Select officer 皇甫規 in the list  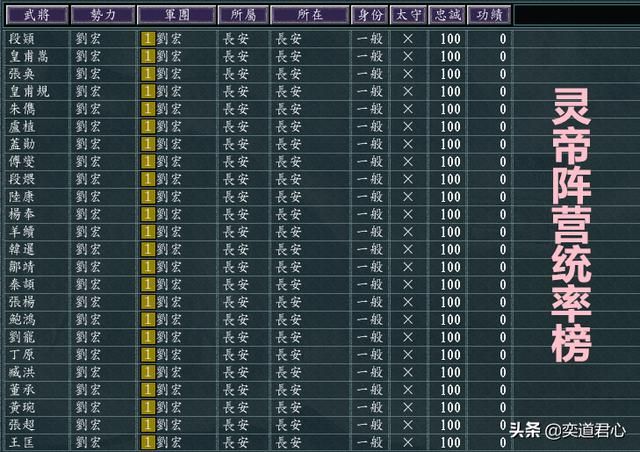click(29, 91)
